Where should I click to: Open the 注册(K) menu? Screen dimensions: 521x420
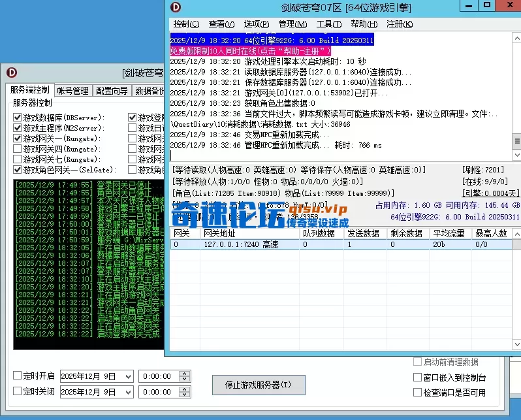[400, 24]
